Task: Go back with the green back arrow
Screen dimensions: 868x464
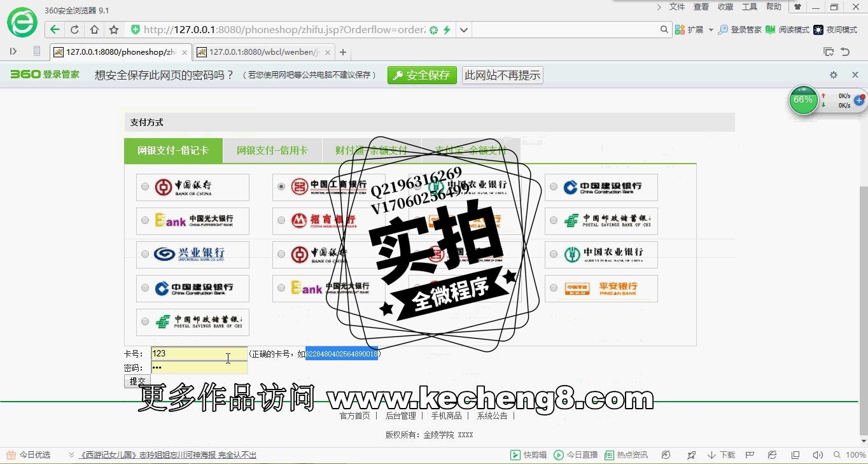Action: tap(55, 30)
